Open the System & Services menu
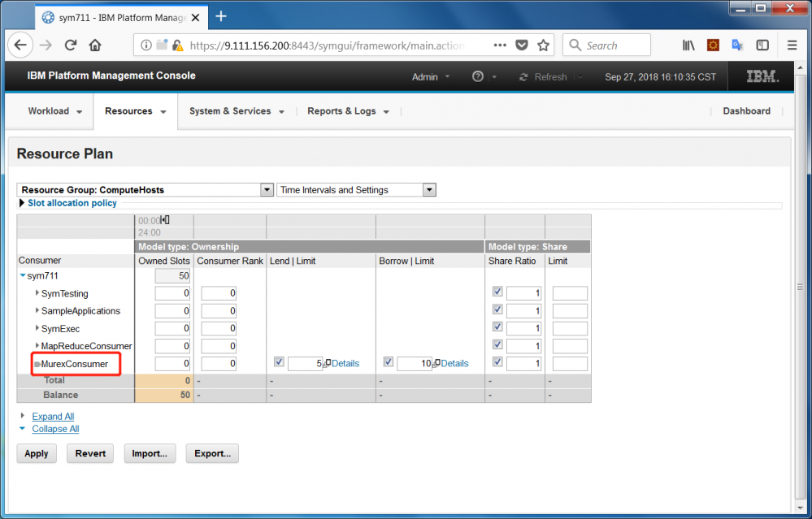The height and width of the screenshot is (519, 812). click(x=237, y=111)
